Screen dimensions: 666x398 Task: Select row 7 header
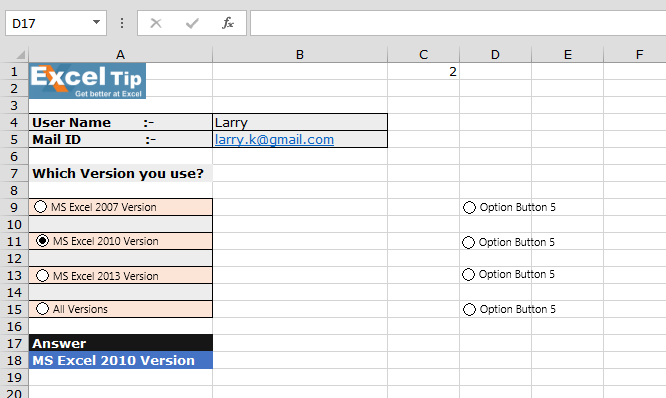coord(14,173)
